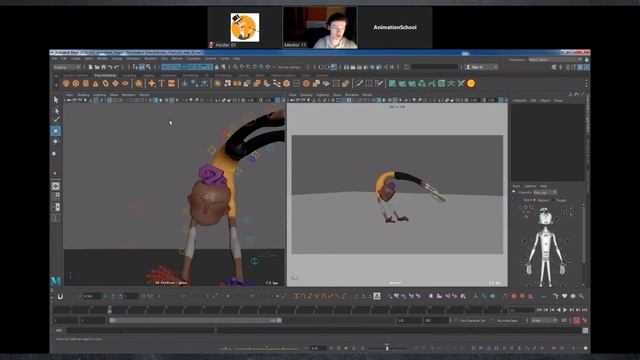Open animation preferences icon beside auto key
640x360 pixels.
(x=585, y=321)
